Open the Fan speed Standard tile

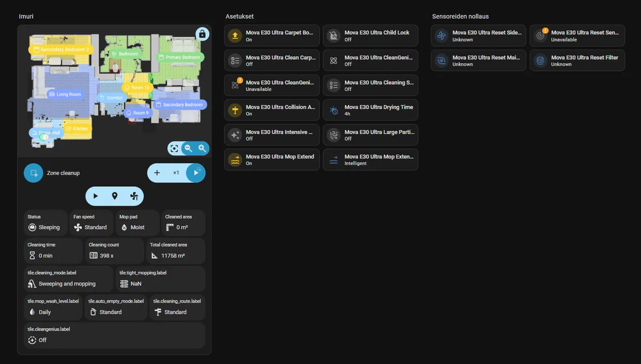(91, 223)
